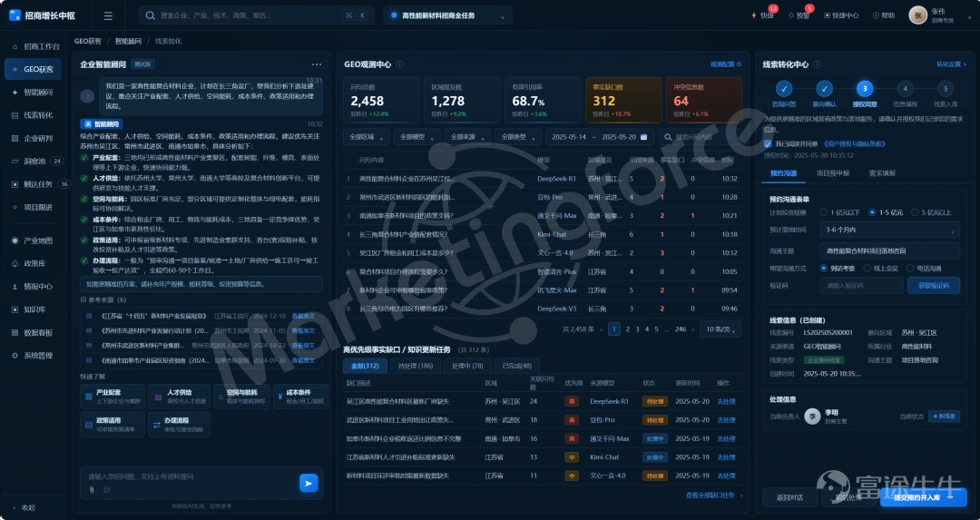Screen dimensions: 980x520
Task: Click info icon beside GEO观测中心 title
Action: (400, 64)
